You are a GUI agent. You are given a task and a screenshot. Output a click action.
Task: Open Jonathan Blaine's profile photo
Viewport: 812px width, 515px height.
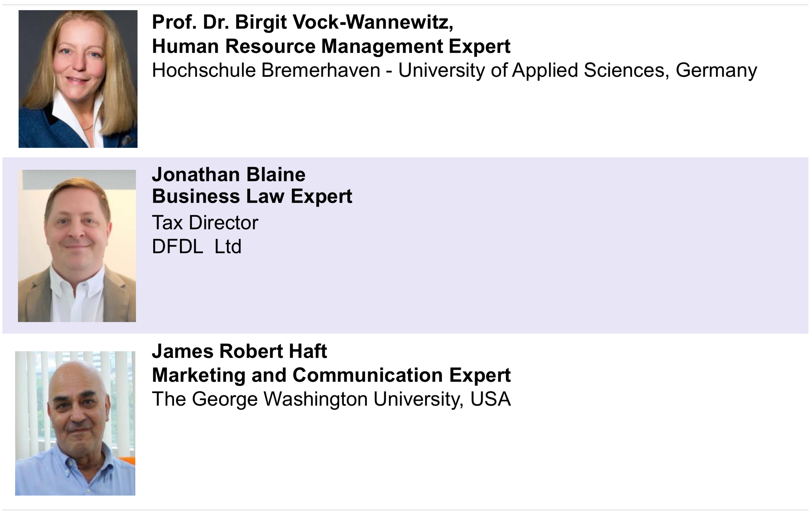coord(77,246)
